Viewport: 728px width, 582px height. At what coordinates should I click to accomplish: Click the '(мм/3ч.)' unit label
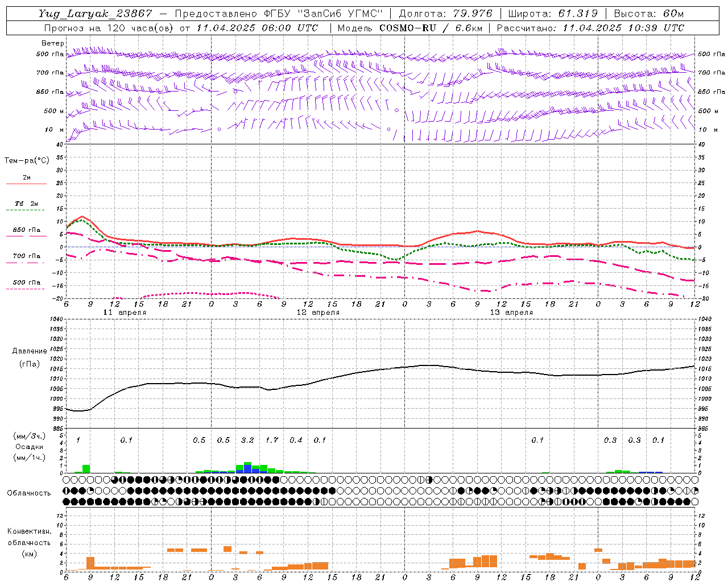coord(30,436)
